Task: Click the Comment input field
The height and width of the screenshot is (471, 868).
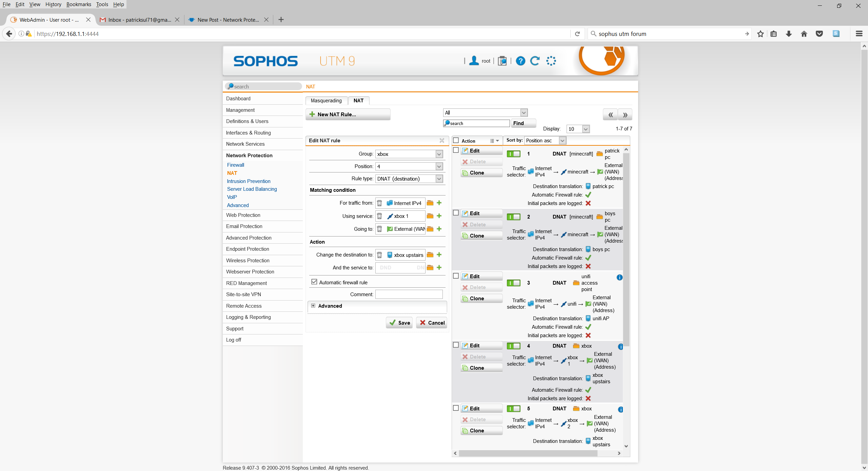Action: click(x=409, y=294)
